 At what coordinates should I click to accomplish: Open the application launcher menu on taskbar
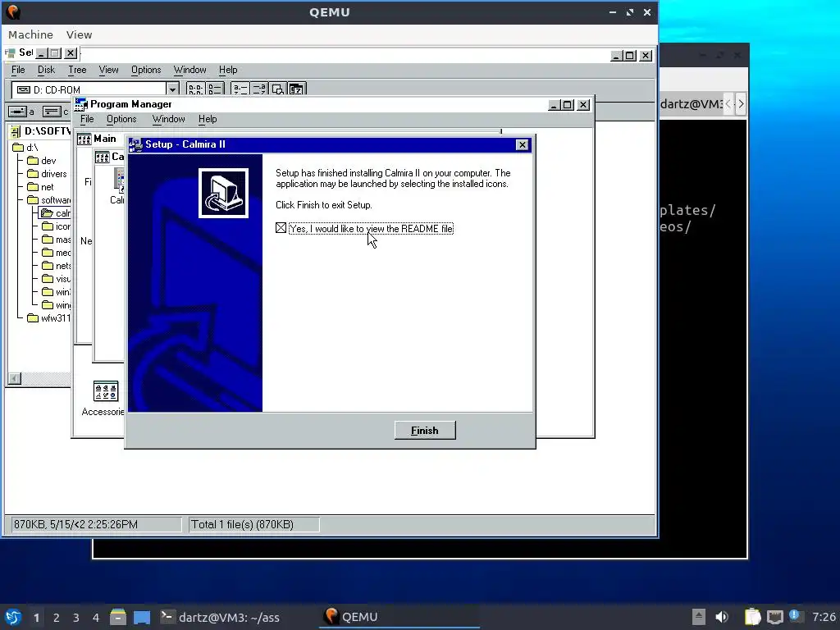pyautogui.click(x=13, y=617)
